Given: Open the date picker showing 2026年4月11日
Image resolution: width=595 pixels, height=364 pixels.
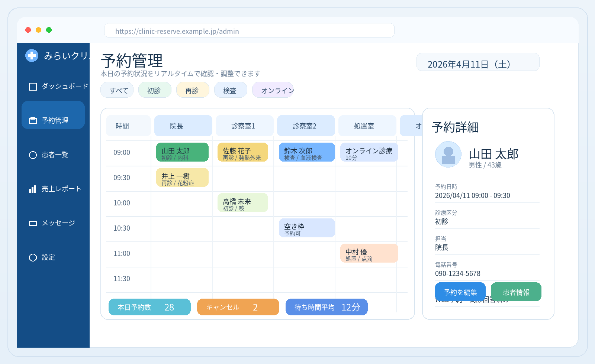Looking at the screenshot, I should click(478, 62).
